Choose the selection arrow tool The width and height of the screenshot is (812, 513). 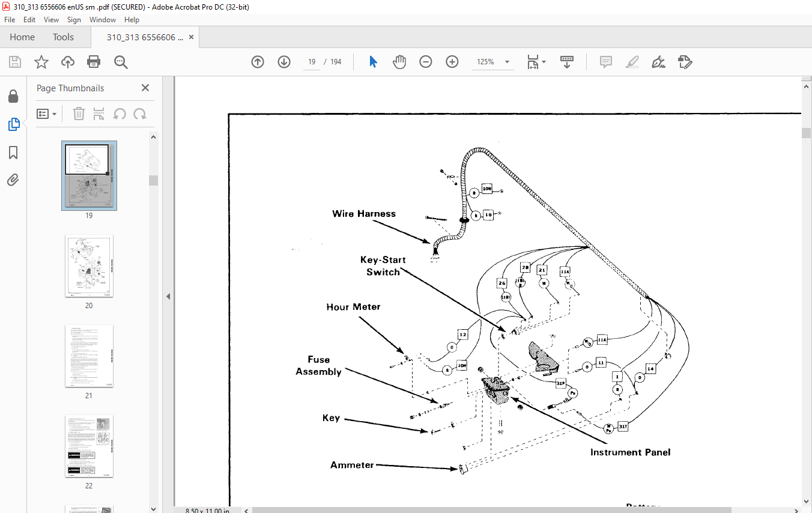pyautogui.click(x=373, y=62)
